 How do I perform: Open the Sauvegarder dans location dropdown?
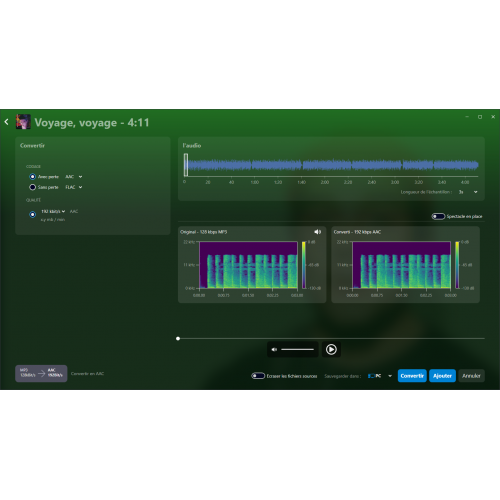[x=380, y=376]
